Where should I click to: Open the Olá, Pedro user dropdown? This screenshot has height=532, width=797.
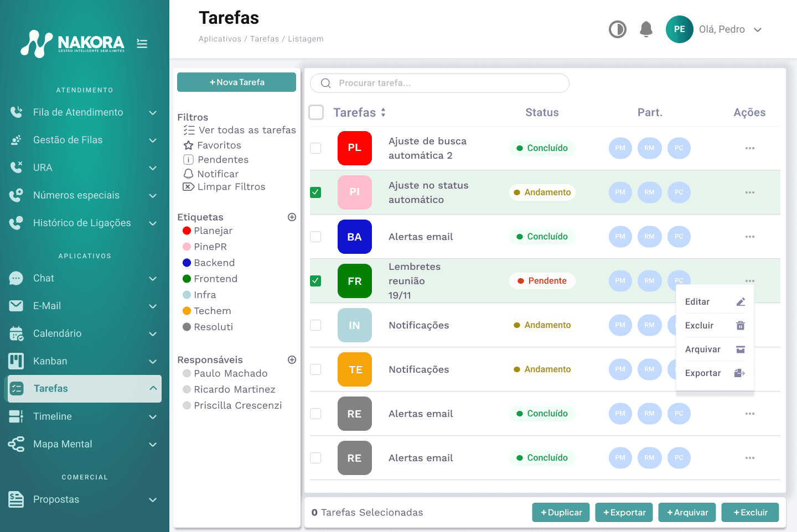point(758,30)
